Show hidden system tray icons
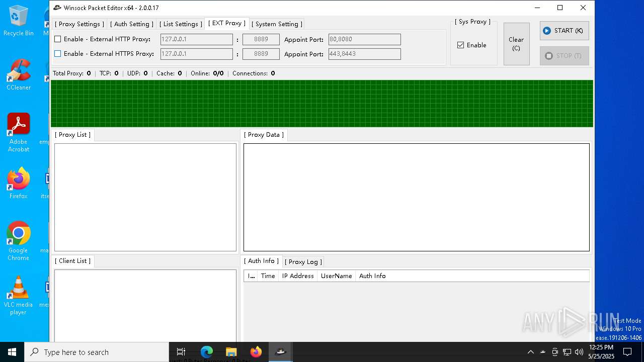The width and height of the screenshot is (644, 362). [x=530, y=352]
